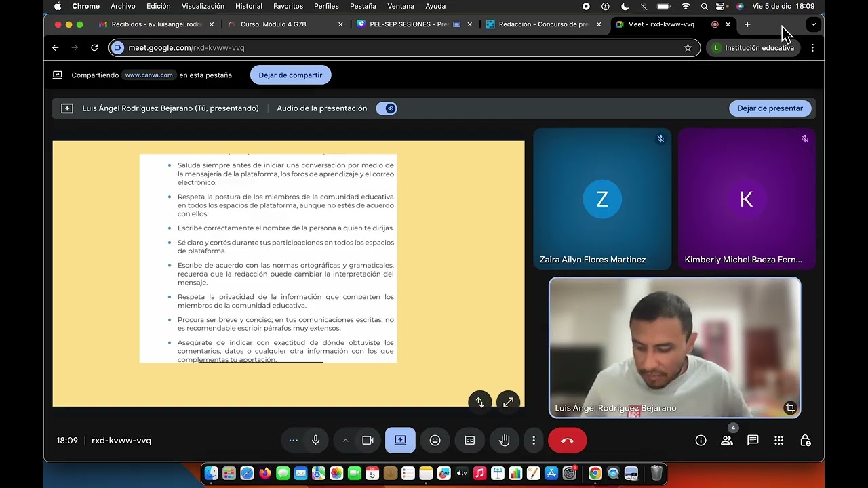Open meeting details info icon
The width and height of the screenshot is (868, 488).
pos(701,441)
